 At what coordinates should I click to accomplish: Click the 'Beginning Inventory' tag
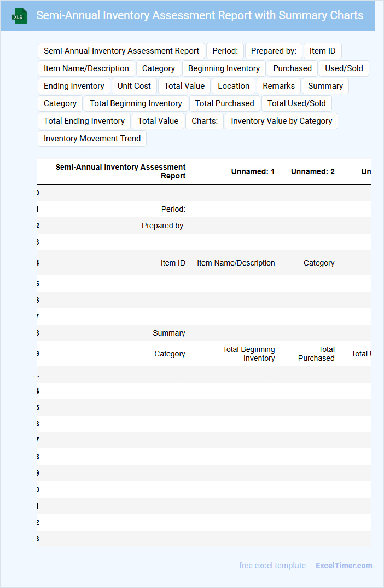224,68
